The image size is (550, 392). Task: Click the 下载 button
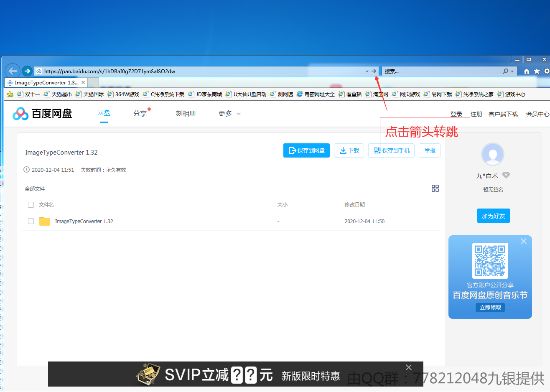[x=349, y=150]
